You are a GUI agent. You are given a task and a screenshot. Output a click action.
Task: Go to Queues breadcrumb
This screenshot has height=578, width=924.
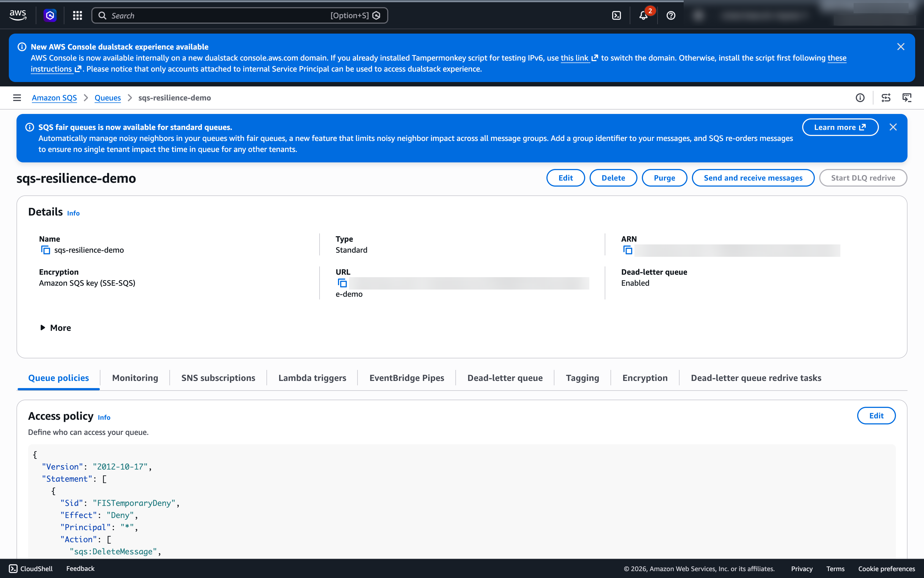pyautogui.click(x=108, y=98)
